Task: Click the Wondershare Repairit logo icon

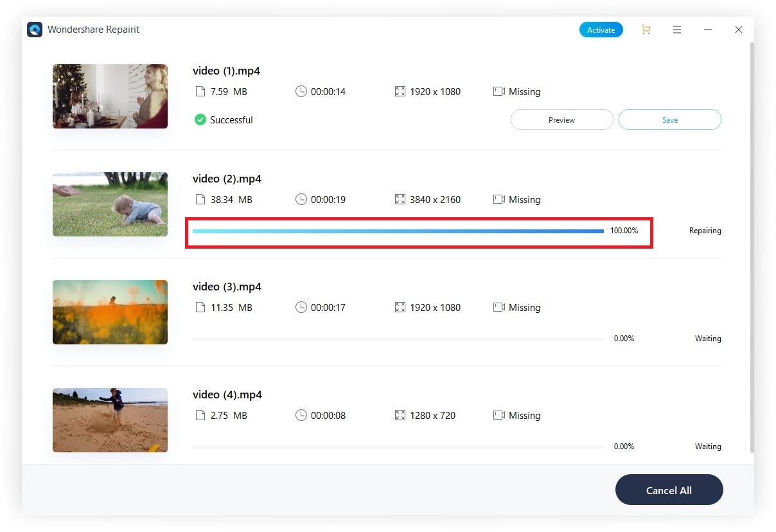Action: click(x=35, y=30)
